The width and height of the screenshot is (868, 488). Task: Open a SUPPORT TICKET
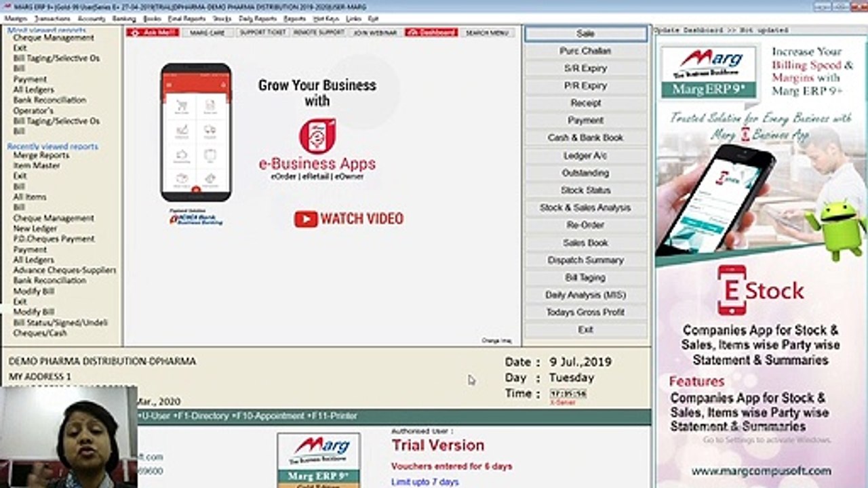tap(262, 33)
